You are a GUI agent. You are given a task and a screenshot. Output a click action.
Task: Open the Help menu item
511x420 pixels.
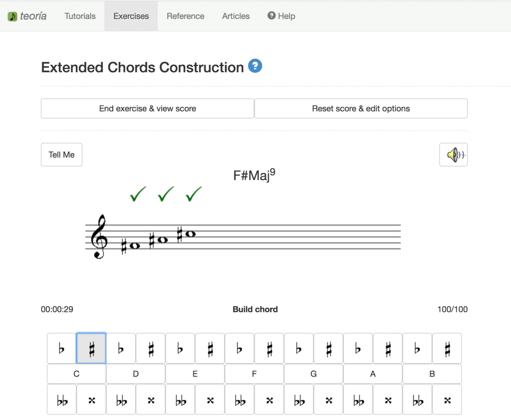(x=281, y=16)
